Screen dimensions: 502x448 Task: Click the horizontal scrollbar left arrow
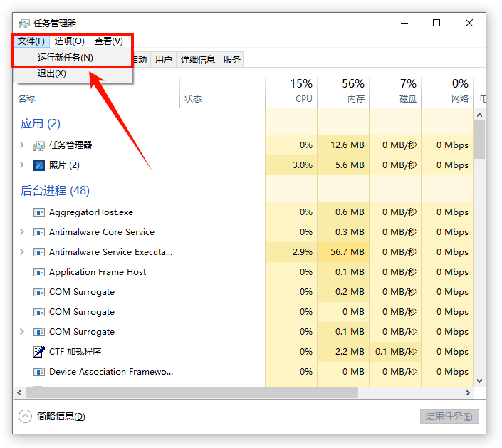pyautogui.click(x=19, y=392)
